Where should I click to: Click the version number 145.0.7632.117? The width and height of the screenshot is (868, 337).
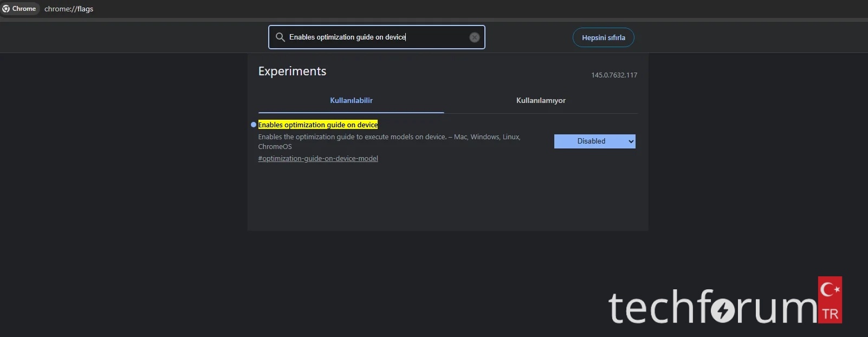point(614,75)
